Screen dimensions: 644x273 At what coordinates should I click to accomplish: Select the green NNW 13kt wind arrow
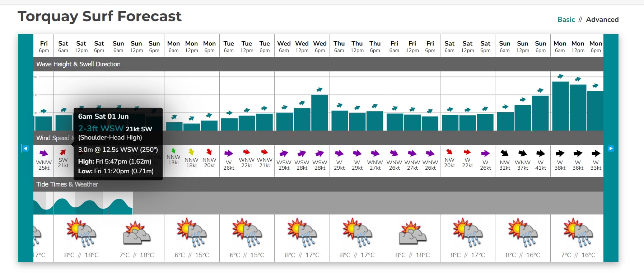[173, 151]
